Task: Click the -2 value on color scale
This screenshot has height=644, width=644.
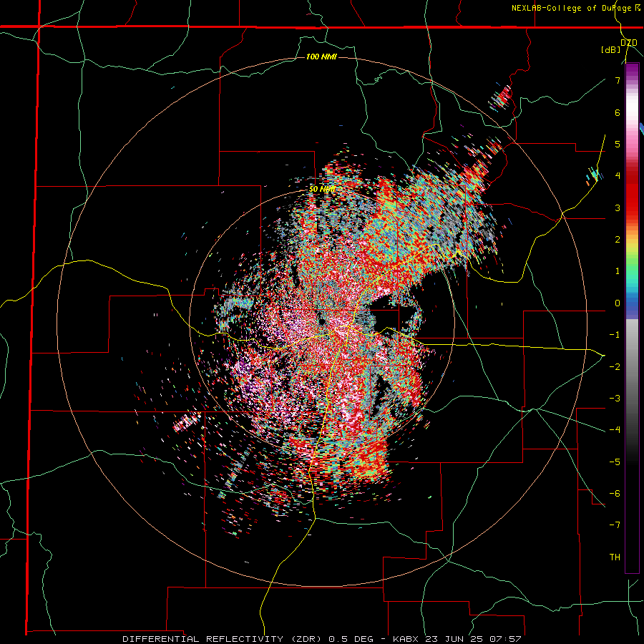Action: pos(615,366)
